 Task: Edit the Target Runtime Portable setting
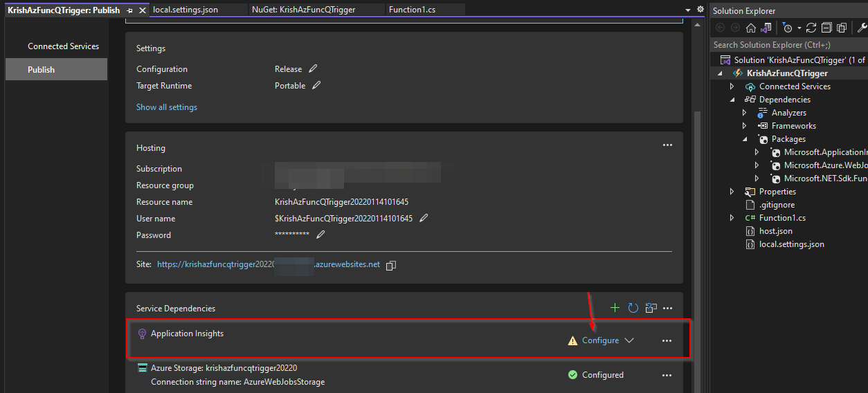(316, 85)
